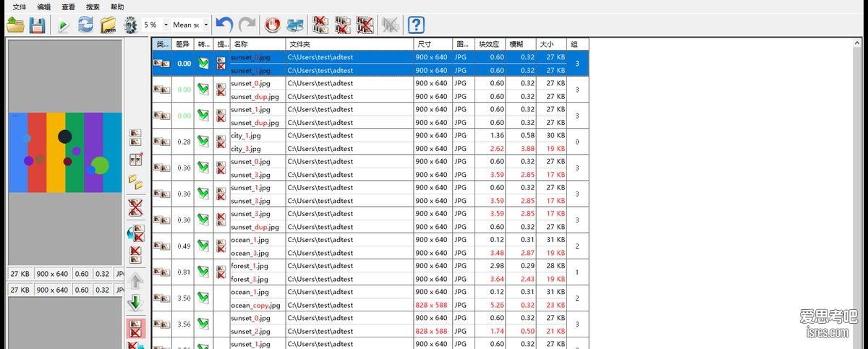Click green check in ocean_copy.jpg row
Image resolution: width=868 pixels, height=349 pixels.
click(203, 298)
